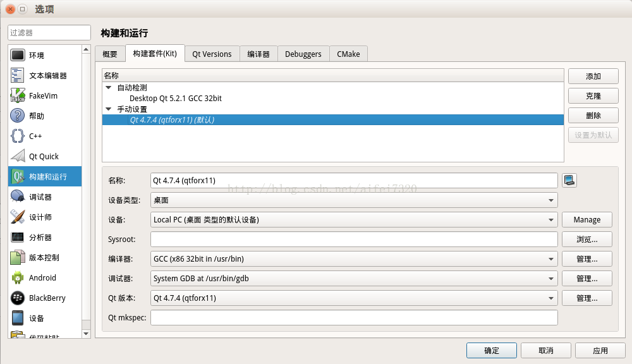Collapse the 手动设置 tree group
This screenshot has height=364, width=632.
[x=109, y=109]
